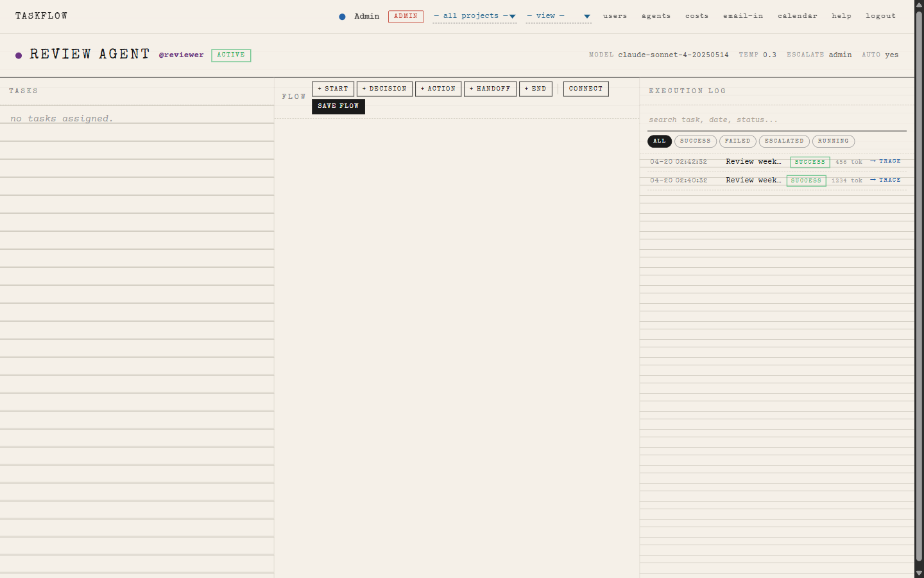Select the SUCCESS log filter
Screen dimensions: 924x578
[x=695, y=141]
